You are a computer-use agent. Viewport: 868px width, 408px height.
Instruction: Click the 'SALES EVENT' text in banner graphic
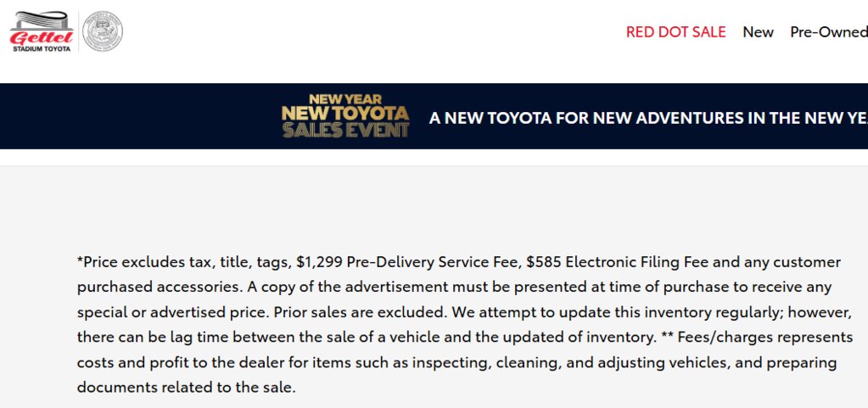pos(345,130)
